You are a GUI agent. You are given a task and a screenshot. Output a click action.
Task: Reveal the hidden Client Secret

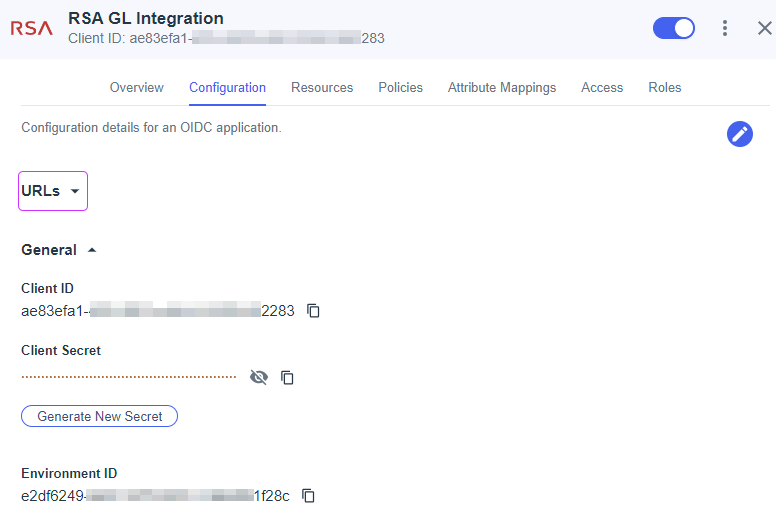pyautogui.click(x=259, y=377)
